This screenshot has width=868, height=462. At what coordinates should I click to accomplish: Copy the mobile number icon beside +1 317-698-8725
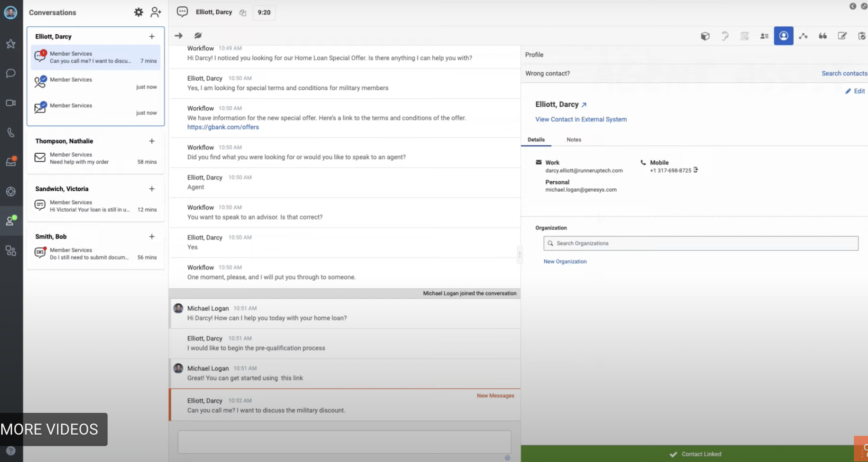coord(696,170)
